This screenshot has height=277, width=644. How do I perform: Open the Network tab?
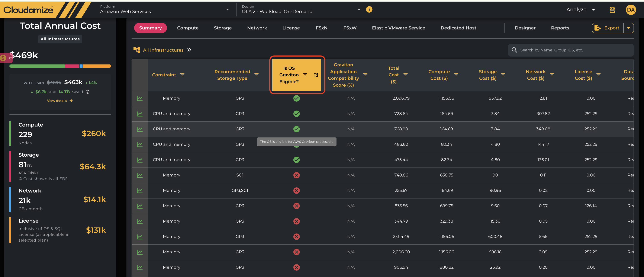click(257, 28)
